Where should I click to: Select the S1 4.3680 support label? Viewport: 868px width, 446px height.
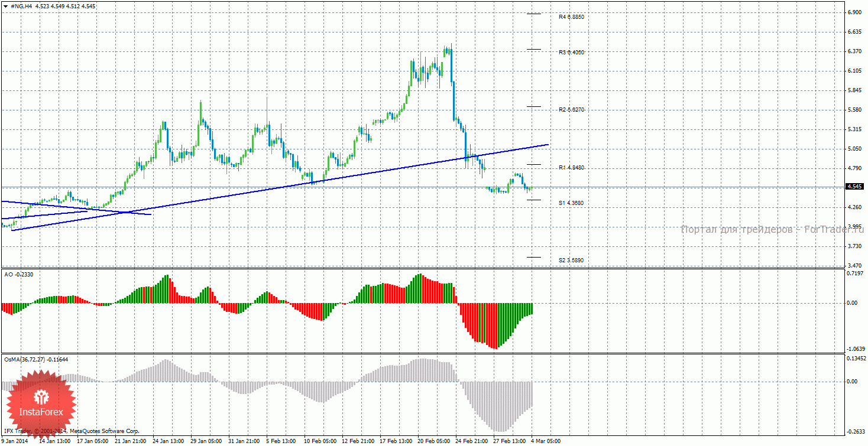[571, 203]
